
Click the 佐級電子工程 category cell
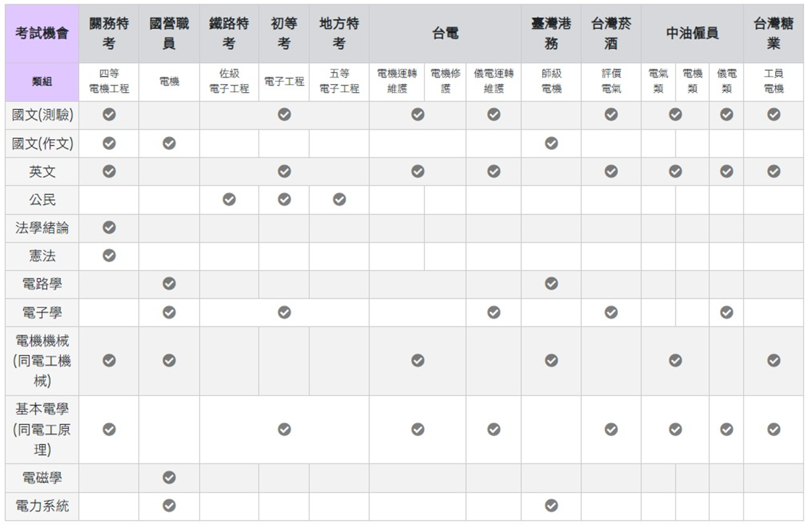point(229,82)
